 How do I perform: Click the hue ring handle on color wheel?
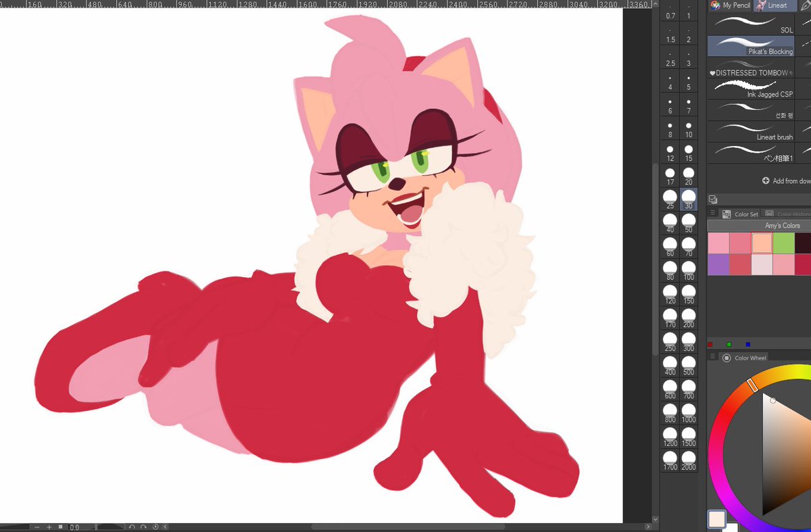pos(752,385)
